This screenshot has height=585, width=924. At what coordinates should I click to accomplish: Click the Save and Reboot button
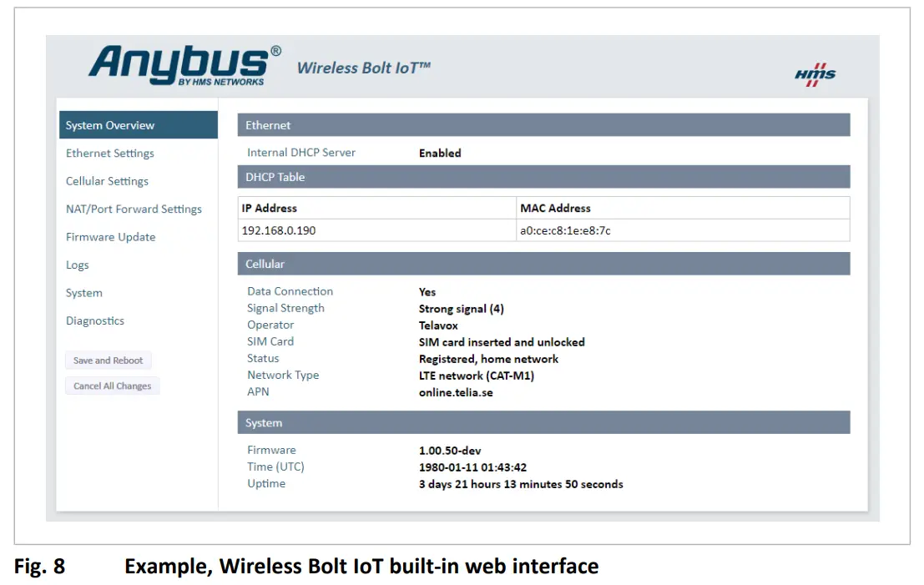(x=108, y=361)
